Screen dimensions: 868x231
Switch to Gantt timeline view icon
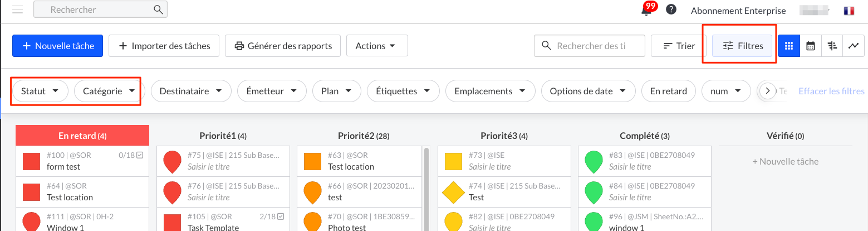pyautogui.click(x=832, y=46)
